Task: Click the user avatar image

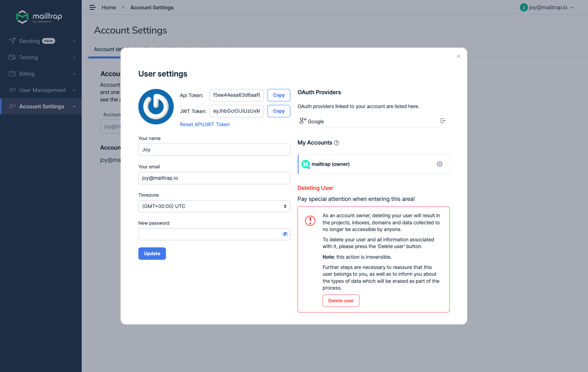Action: click(156, 106)
